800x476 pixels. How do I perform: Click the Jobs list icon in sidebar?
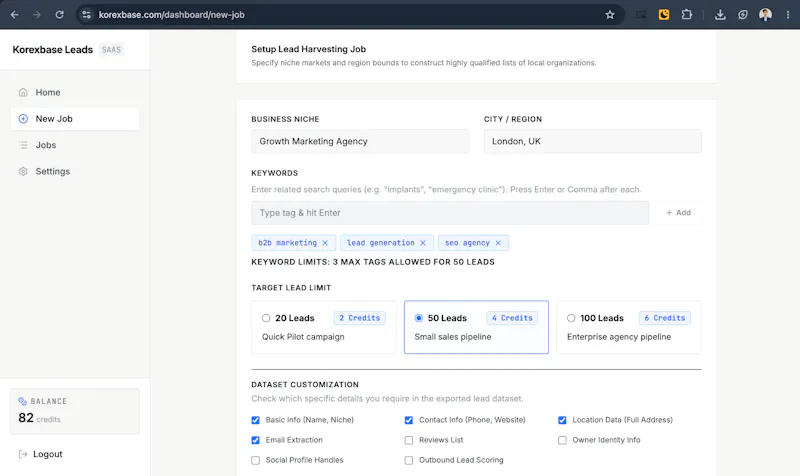coord(23,145)
